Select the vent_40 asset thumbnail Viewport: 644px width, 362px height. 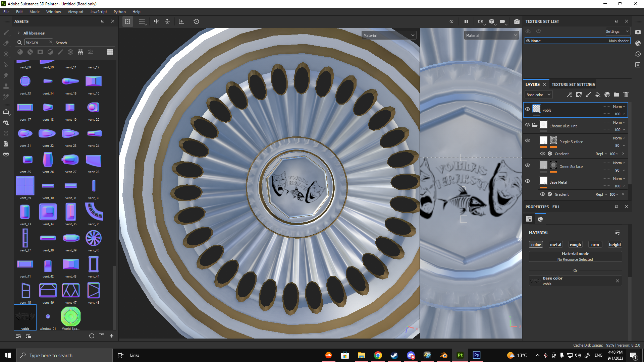pyautogui.click(x=94, y=238)
